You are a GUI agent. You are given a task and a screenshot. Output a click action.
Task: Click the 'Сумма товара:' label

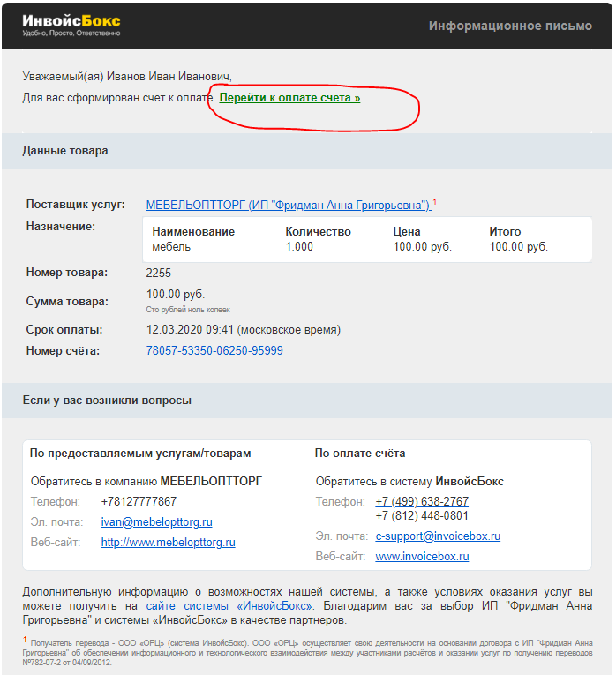pos(67,302)
